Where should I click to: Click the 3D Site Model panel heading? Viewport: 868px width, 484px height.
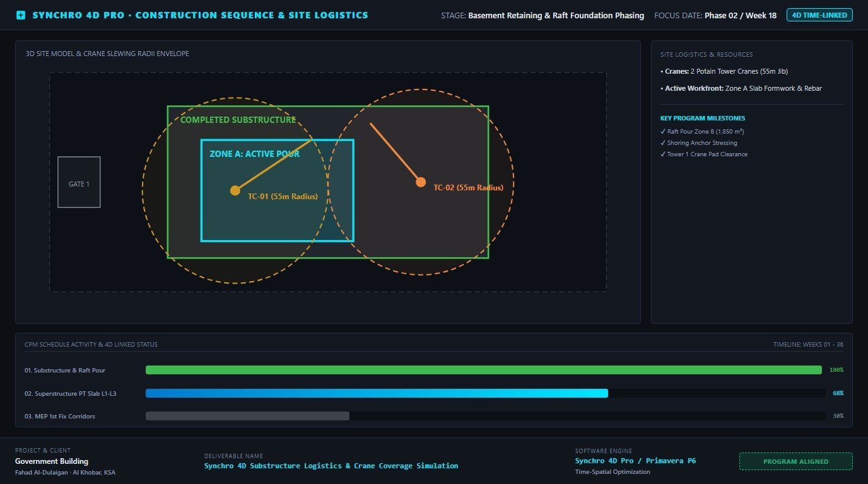click(107, 54)
